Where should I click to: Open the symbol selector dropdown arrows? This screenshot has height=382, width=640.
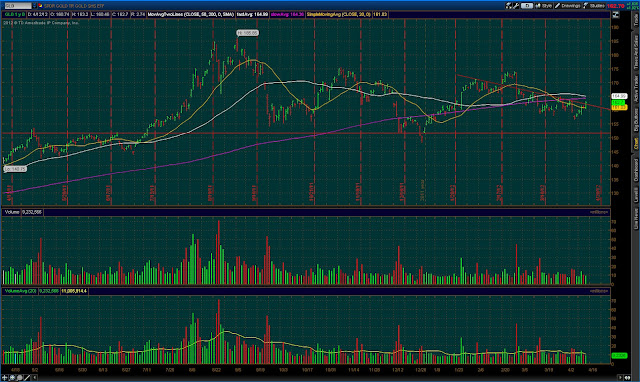[x=34, y=6]
